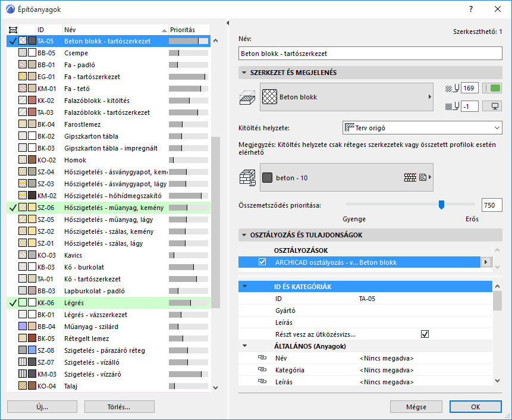Screen dimensions: 512x420
Task: Collapse the SZERKEZET ÉS MEGJELENÉS section
Action: tap(244, 73)
